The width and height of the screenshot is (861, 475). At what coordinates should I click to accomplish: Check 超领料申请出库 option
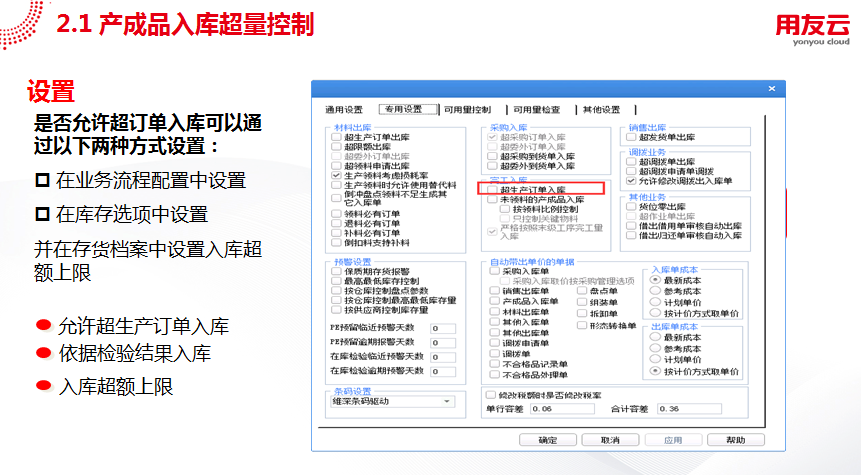(337, 165)
